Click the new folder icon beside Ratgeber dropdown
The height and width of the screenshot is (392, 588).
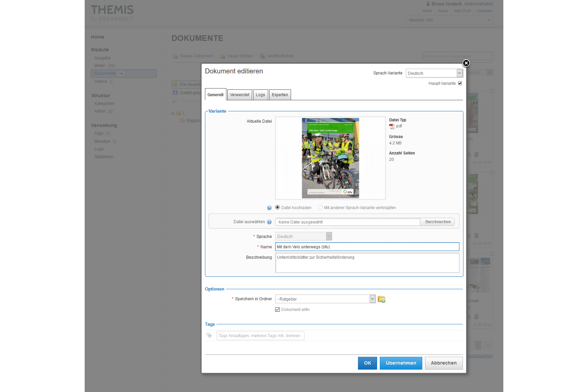pyautogui.click(x=381, y=299)
